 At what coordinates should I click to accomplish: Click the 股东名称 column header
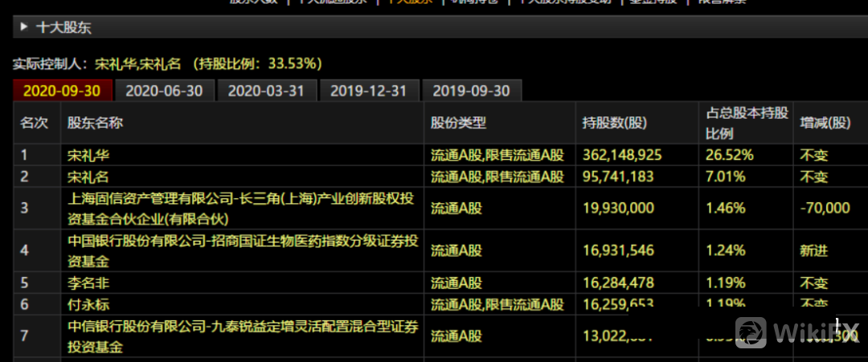click(95, 123)
